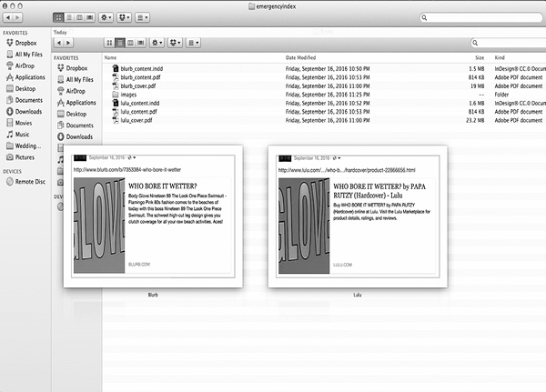Screen dimensions: 546x392
Task: Open Wedding folder in outer sidebar
Action: point(24,146)
